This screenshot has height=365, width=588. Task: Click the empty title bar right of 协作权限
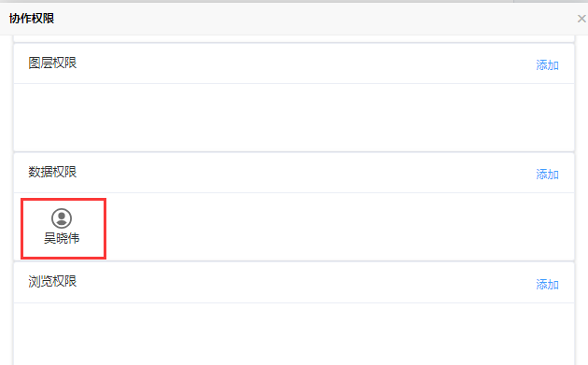click(x=315, y=19)
